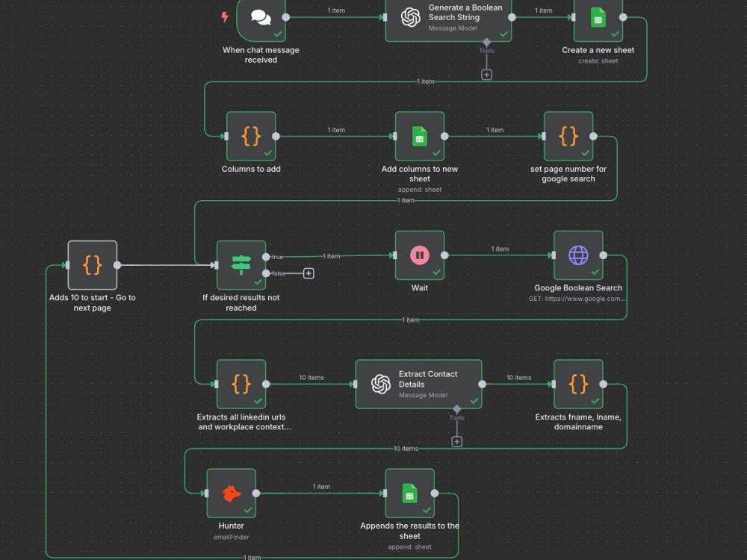The image size is (747, 560).
Task: Add a tool under Extract Contact Details
Action: 457,441
